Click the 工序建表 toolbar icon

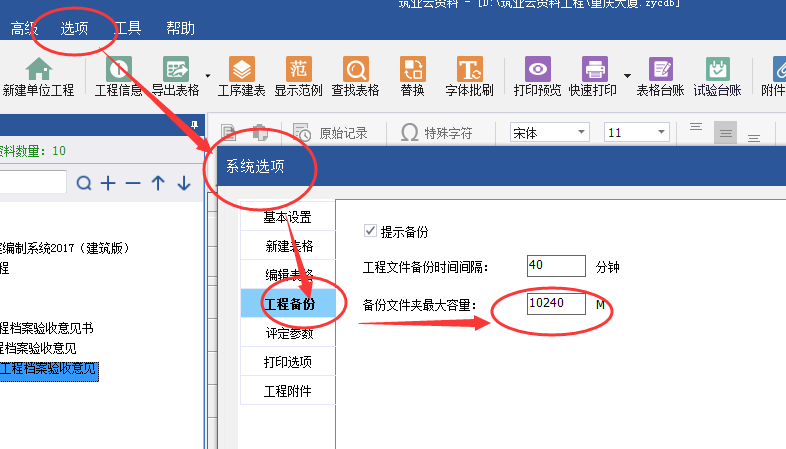241,70
